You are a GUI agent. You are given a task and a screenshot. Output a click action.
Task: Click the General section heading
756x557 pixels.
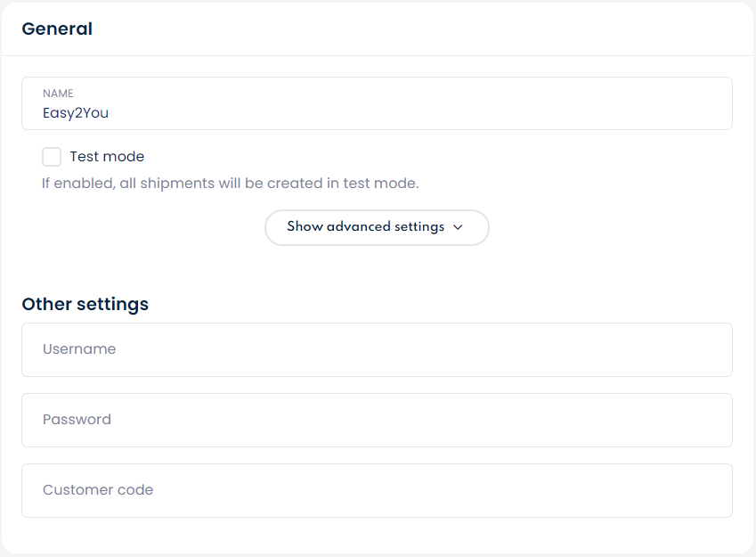[x=57, y=29]
